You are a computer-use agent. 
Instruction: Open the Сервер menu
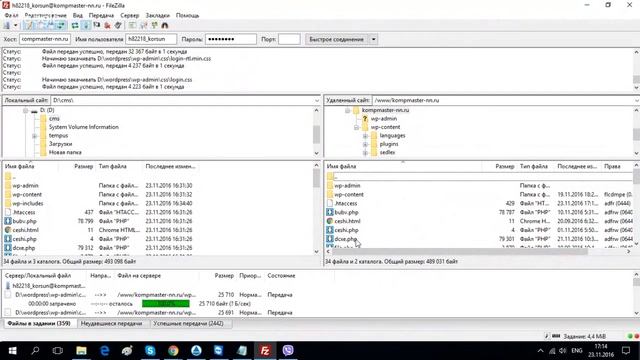point(130,15)
